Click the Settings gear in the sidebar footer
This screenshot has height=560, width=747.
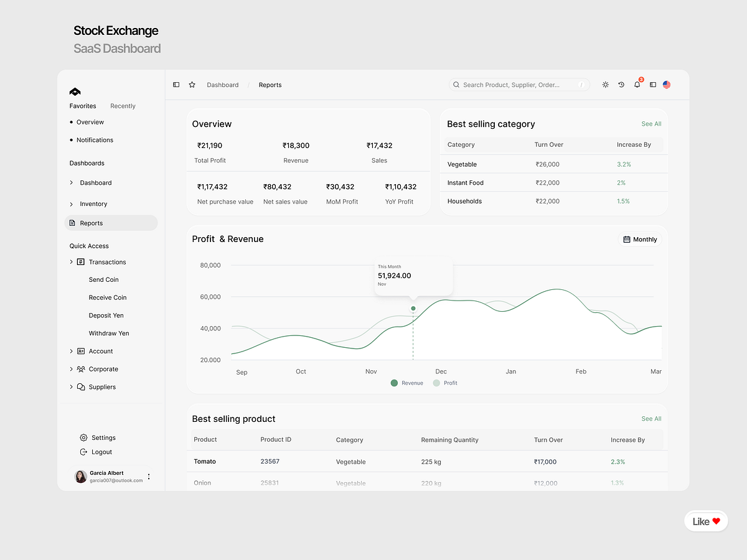click(x=83, y=437)
